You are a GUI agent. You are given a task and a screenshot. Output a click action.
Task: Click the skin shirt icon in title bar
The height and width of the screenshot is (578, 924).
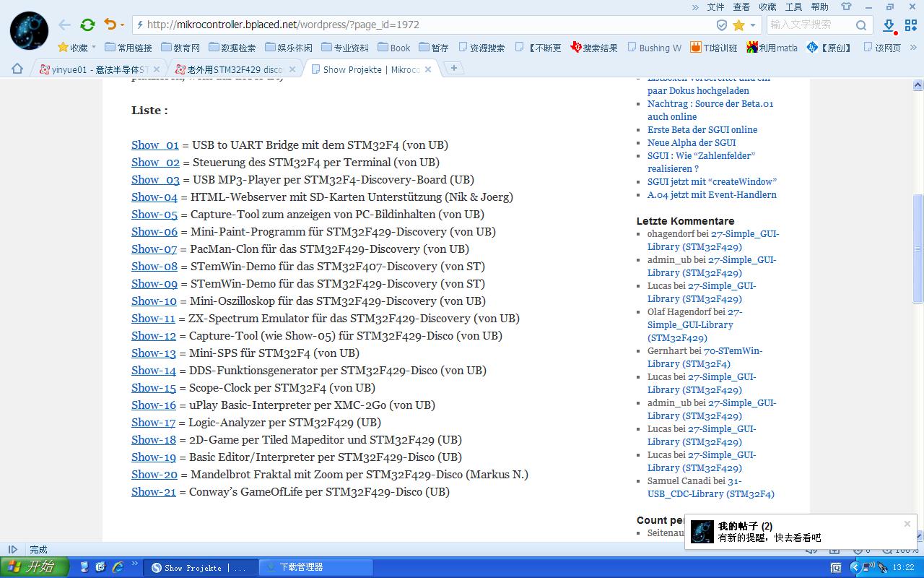coord(846,7)
